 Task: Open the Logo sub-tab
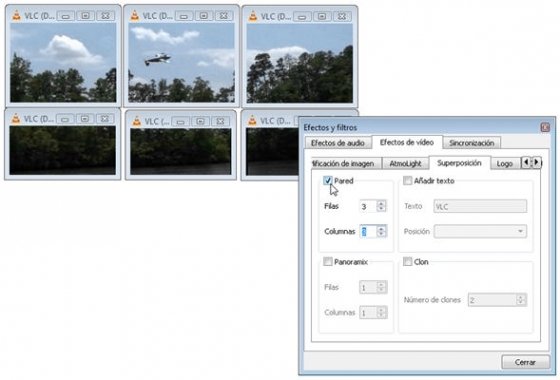point(504,164)
